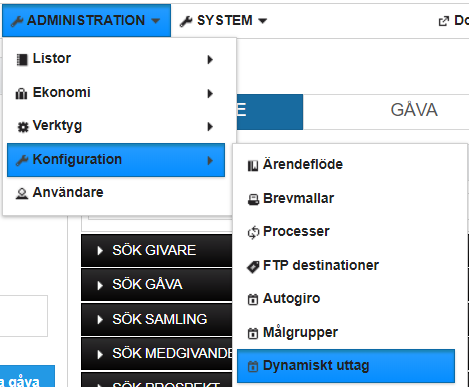Click the Processer cycle icon
Viewport: 469px width, 387px height.
coord(253,233)
